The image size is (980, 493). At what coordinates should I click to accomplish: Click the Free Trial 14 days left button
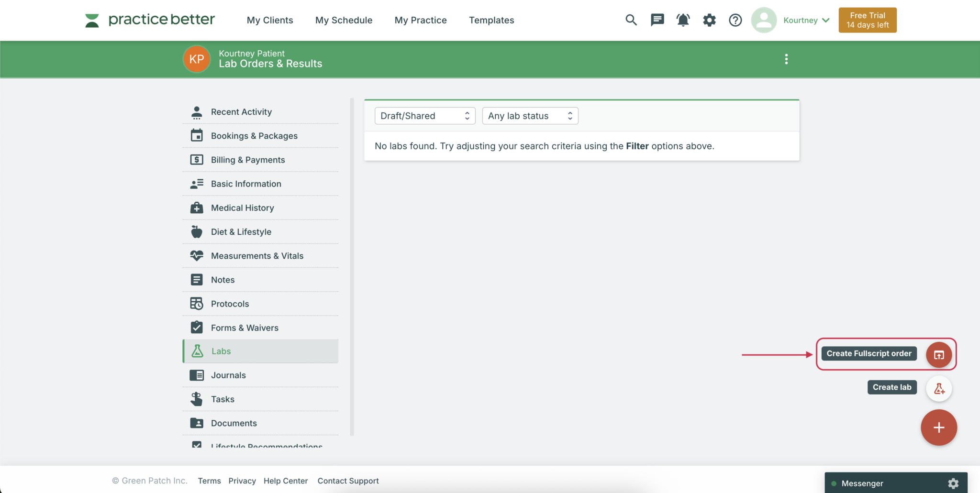(867, 20)
